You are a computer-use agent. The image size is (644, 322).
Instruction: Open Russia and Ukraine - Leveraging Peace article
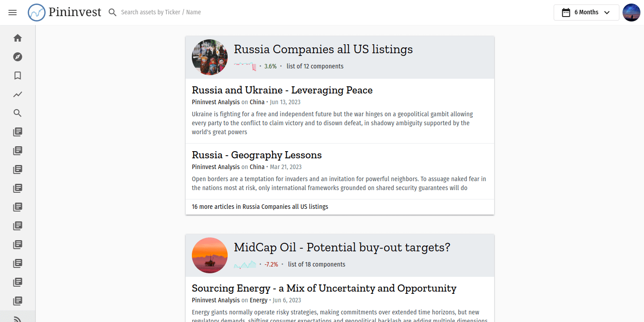pos(282,90)
